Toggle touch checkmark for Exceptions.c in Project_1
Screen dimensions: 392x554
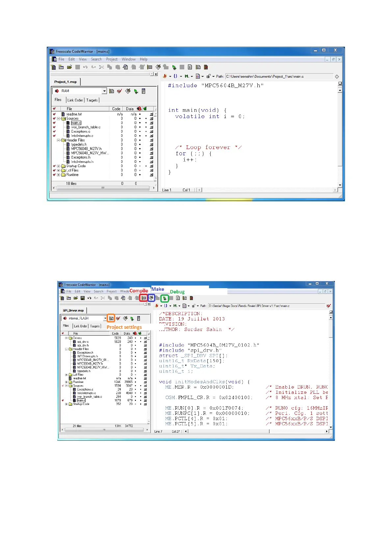[x=54, y=131]
